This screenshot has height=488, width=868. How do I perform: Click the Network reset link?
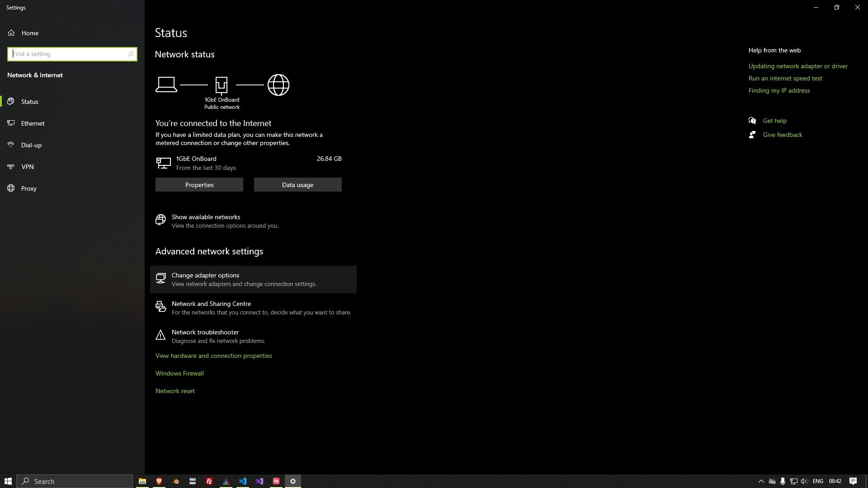pos(175,391)
